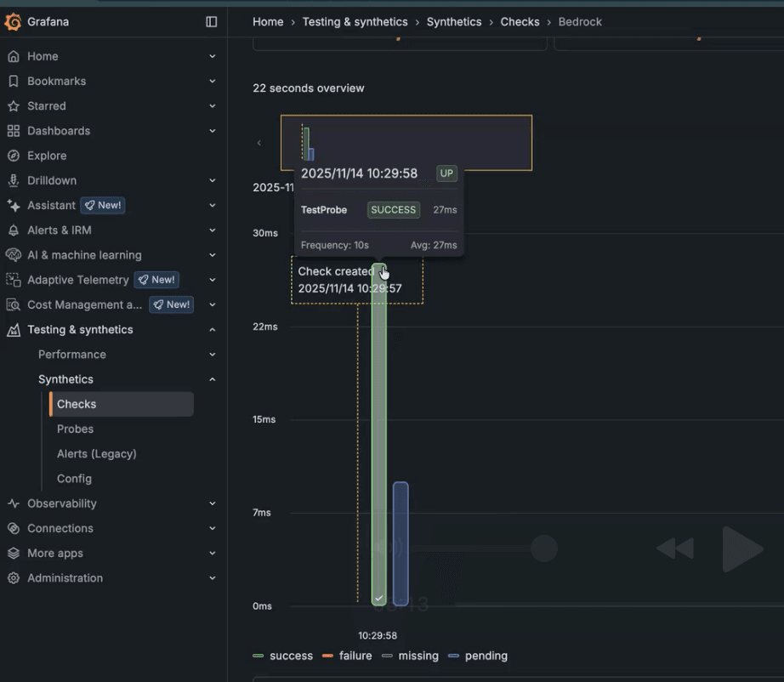Toggle the sidebar panel icon beside Grafana

(211, 21)
